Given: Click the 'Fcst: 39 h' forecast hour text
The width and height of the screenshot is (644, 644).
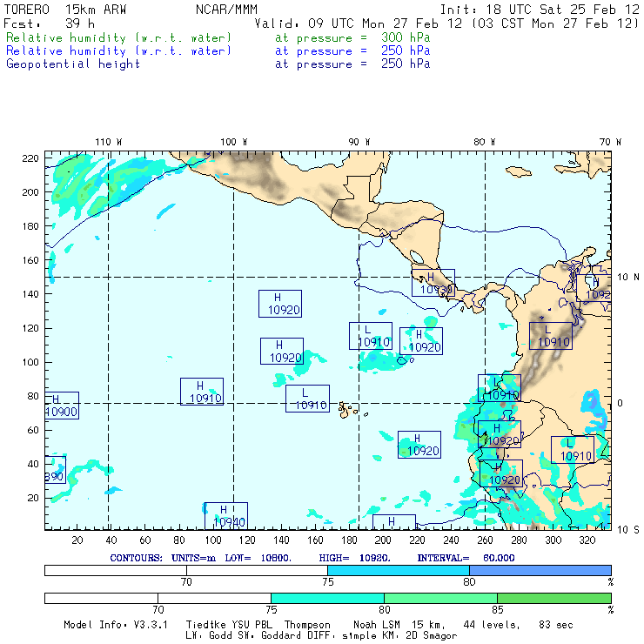Looking at the screenshot, I should tap(49, 23).
